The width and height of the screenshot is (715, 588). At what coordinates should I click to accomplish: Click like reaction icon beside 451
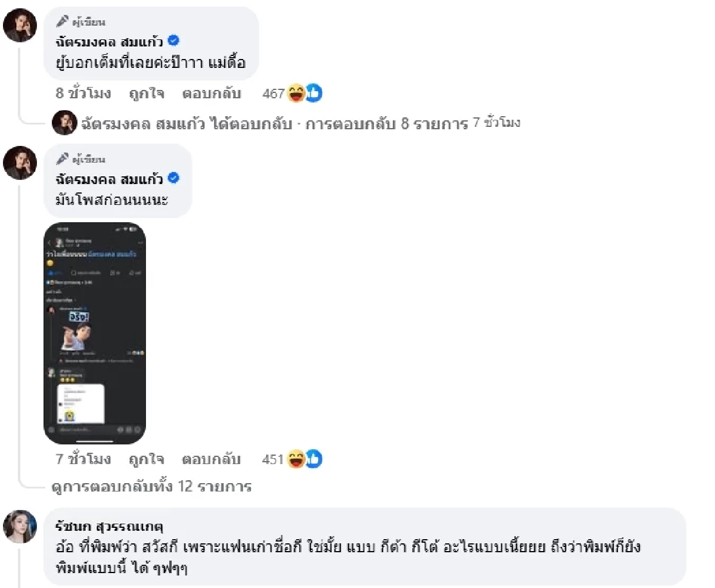(x=314, y=459)
